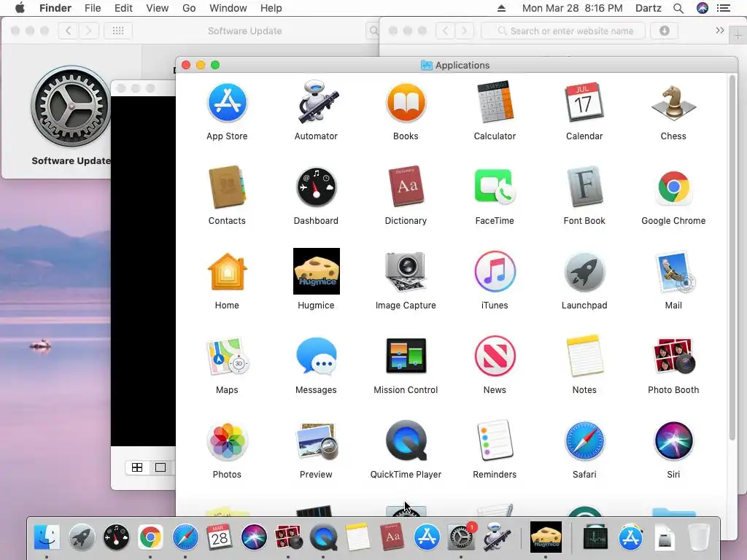The height and width of the screenshot is (560, 747).
Task: Click the Finder icon in the Dock
Action: 47,537
